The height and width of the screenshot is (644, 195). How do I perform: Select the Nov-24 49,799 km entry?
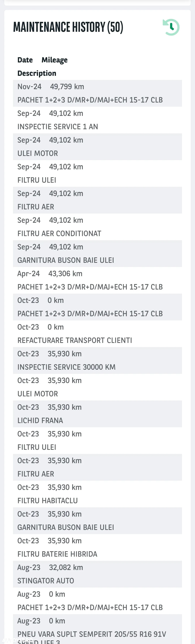pos(97,93)
